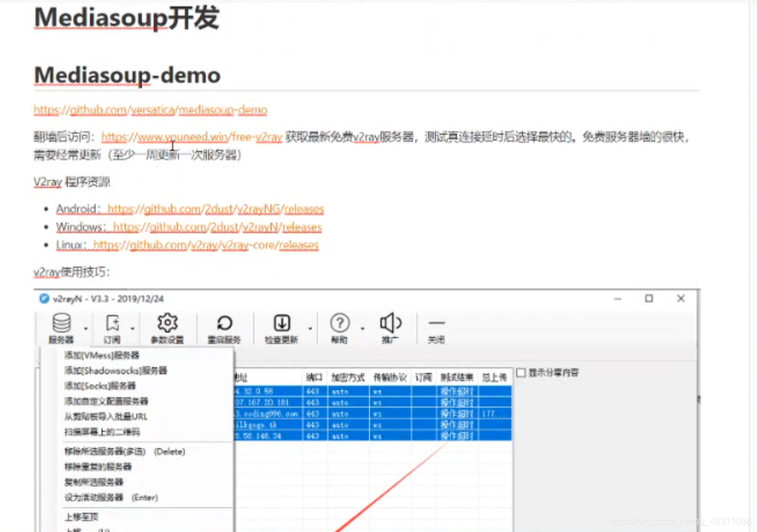Screen dimensions: 757x532
Task: Click the 传输协议 column header
Action: [x=390, y=377]
